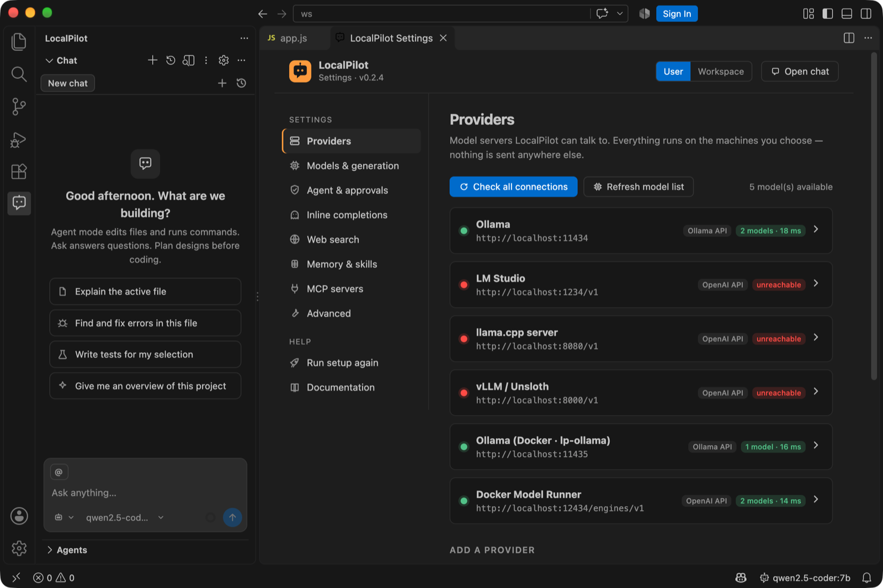The image size is (883, 588).
Task: Open the qwen2.5-cod... model picker dropdown
Action: click(125, 517)
